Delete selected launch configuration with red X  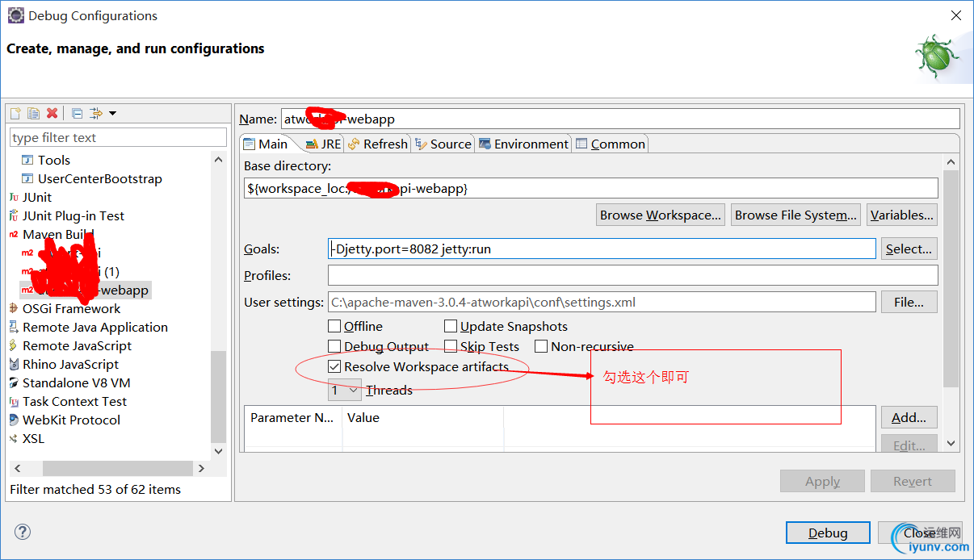pos(52,113)
